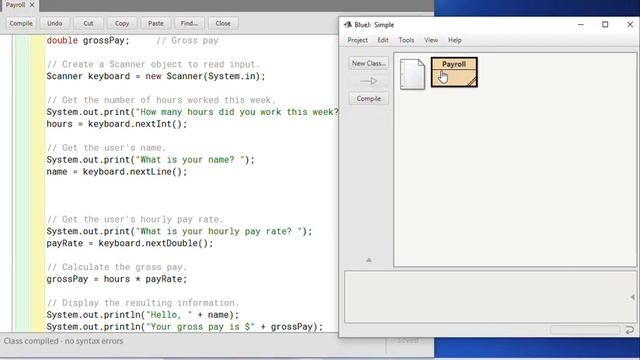Click the return arrow icon at bottom right of BlueJ
This screenshot has width=640, height=360.
pos(630,330)
